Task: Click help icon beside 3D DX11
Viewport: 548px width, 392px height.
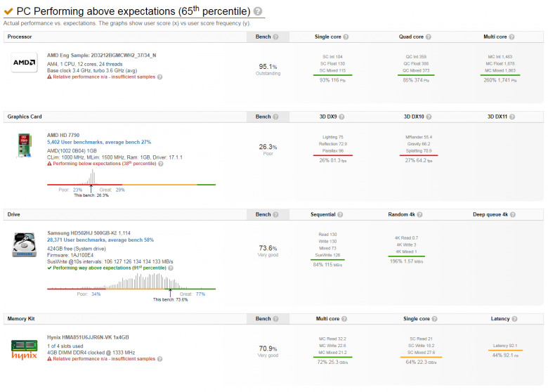Action: pyautogui.click(x=512, y=117)
